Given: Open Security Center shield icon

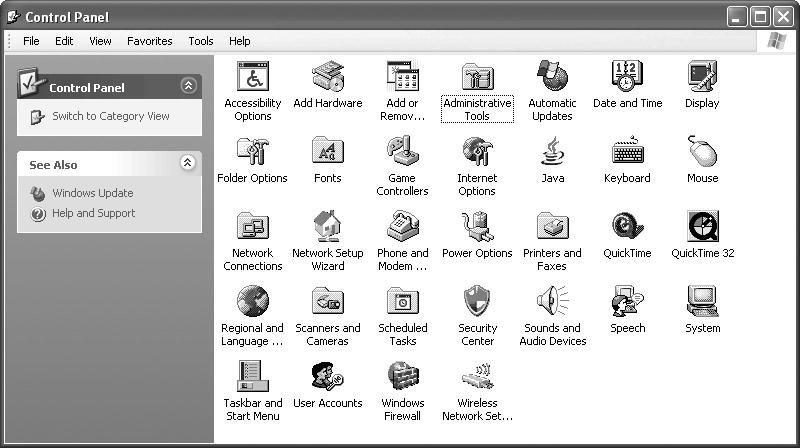Looking at the screenshot, I should pos(477,301).
